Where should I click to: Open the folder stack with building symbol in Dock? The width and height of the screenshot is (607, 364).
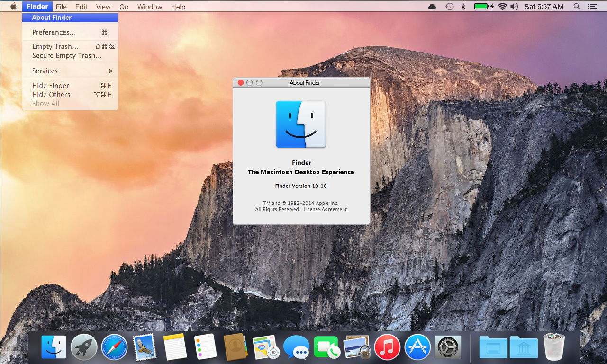click(524, 347)
